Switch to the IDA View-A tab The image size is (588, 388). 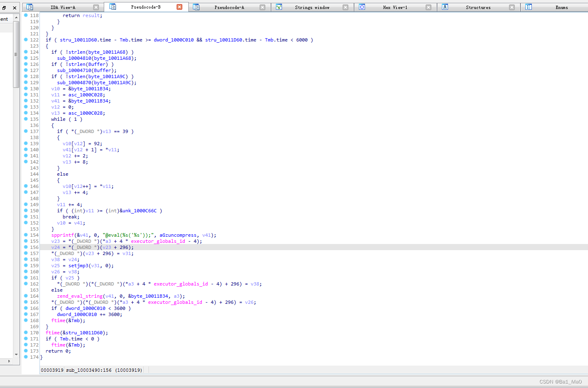coord(63,7)
